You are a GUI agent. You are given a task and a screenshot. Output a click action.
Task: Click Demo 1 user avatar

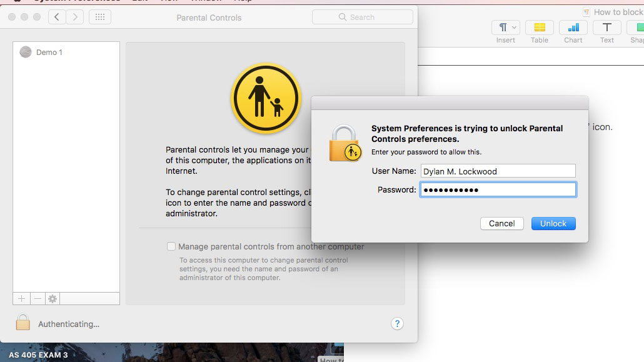[26, 52]
